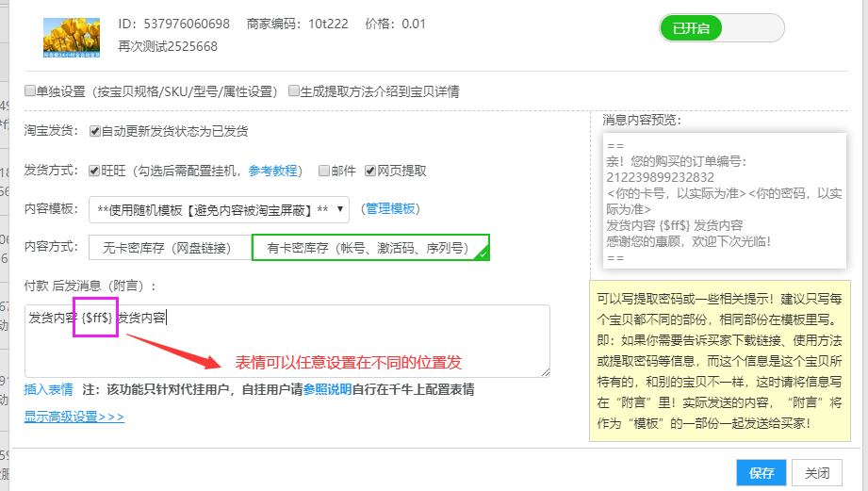Toggle the 旺旺 delivery method checkbox
The image size is (868, 491).
[x=95, y=171]
